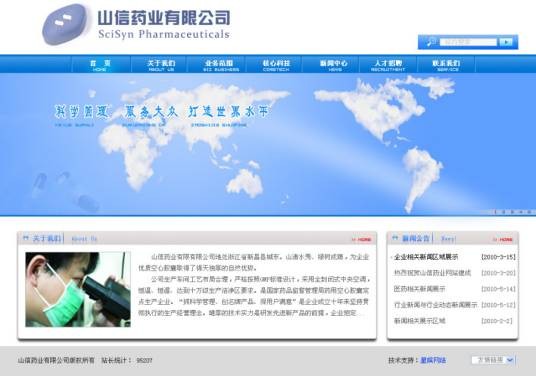Open the 人才招聘 RECRUITMENT menu item
The width and height of the screenshot is (536, 376).
click(388, 65)
